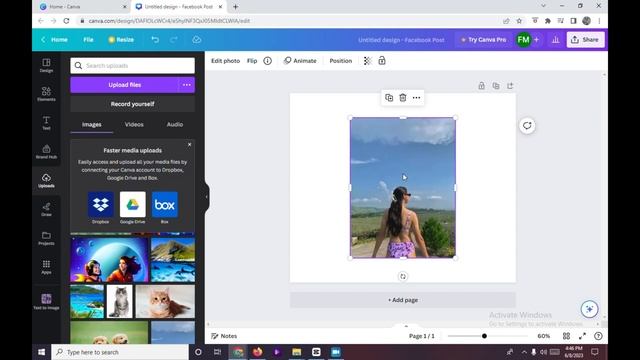
Task: Click the zoom slider handle
Action: tap(484, 336)
